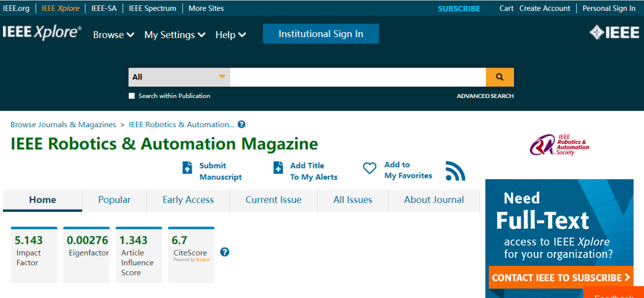The height and width of the screenshot is (298, 644).
Task: Click the help icon beside the breadcrumb
Action: coord(241,125)
